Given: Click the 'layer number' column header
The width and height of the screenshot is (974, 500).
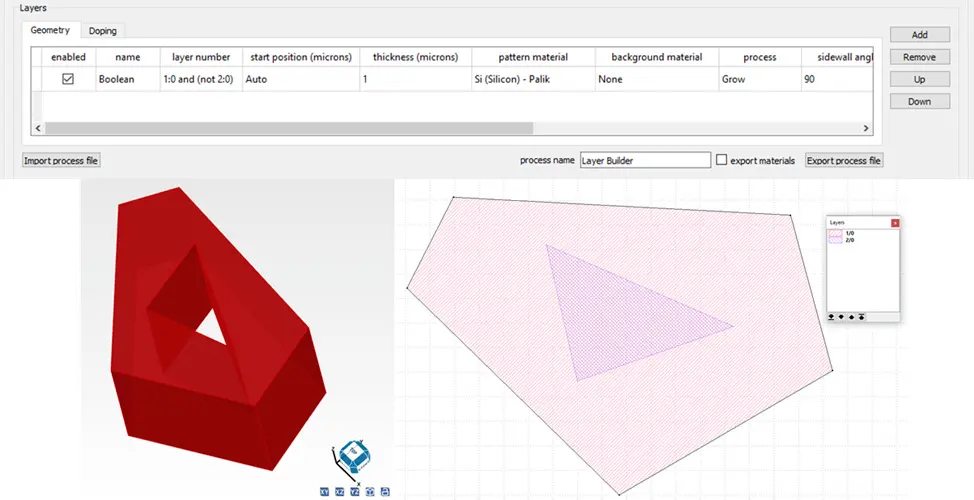Looking at the screenshot, I should [201, 57].
